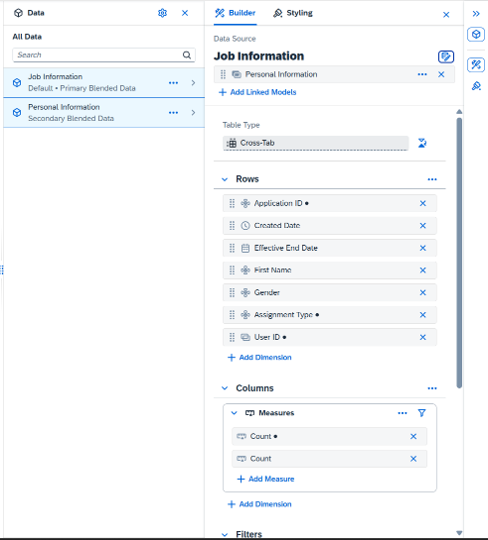This screenshot has height=540, width=488.
Task: Open Rows section more options
Action: click(x=432, y=179)
